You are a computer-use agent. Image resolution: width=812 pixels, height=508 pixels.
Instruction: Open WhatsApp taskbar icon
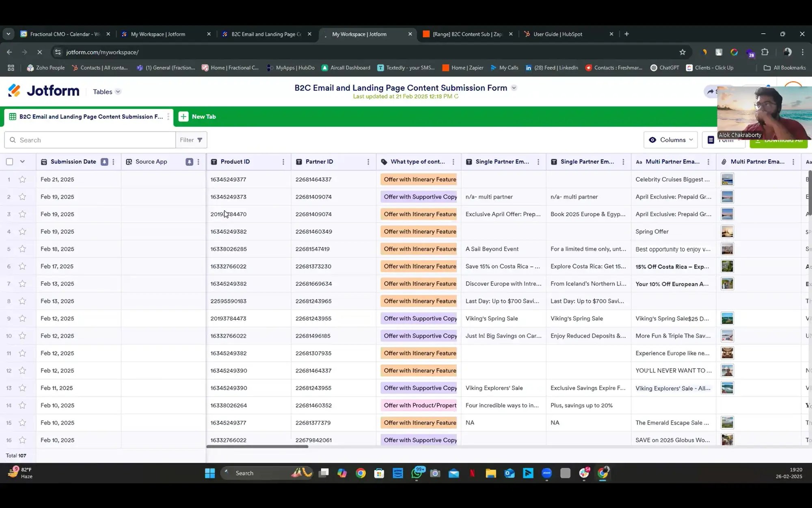(417, 473)
